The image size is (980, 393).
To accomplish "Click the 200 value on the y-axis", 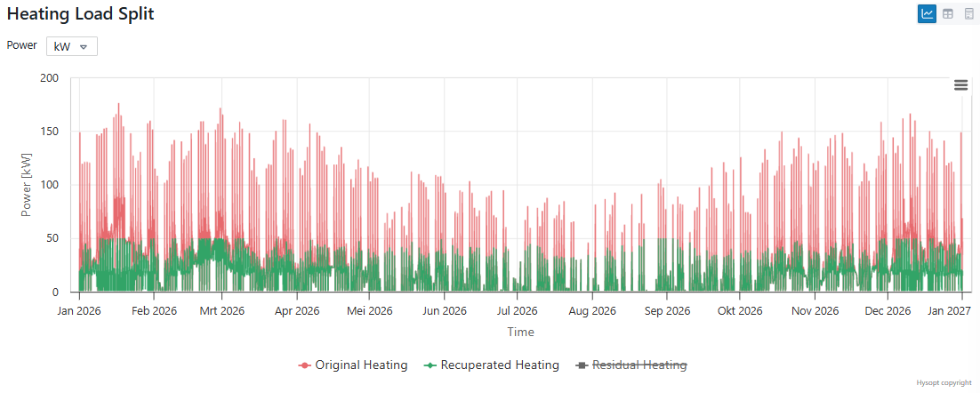I will [x=50, y=78].
